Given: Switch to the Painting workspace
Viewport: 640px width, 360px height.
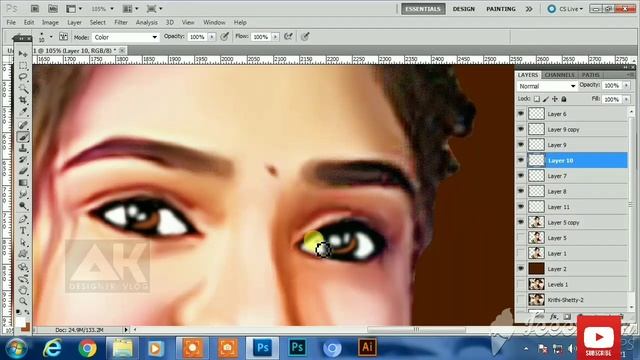Looking at the screenshot, I should click(501, 9).
